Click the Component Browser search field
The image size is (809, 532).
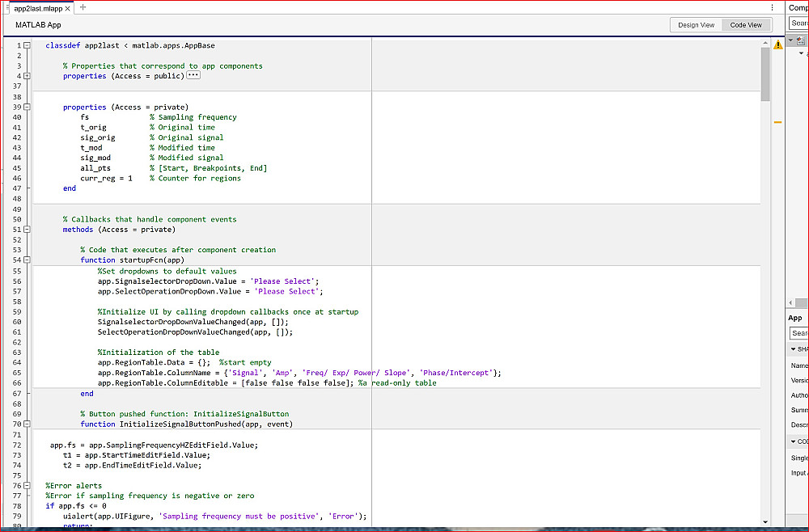[798, 23]
